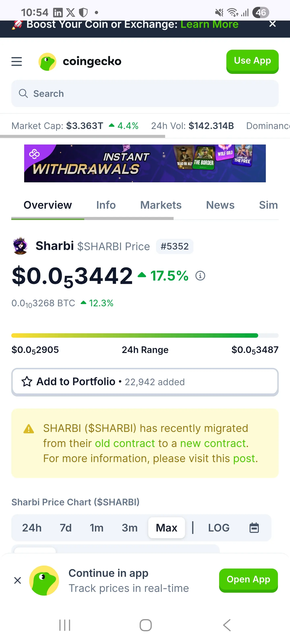Tap the Sharbi coin avatar icon
Screen dimensions: 290x644
coord(20,246)
